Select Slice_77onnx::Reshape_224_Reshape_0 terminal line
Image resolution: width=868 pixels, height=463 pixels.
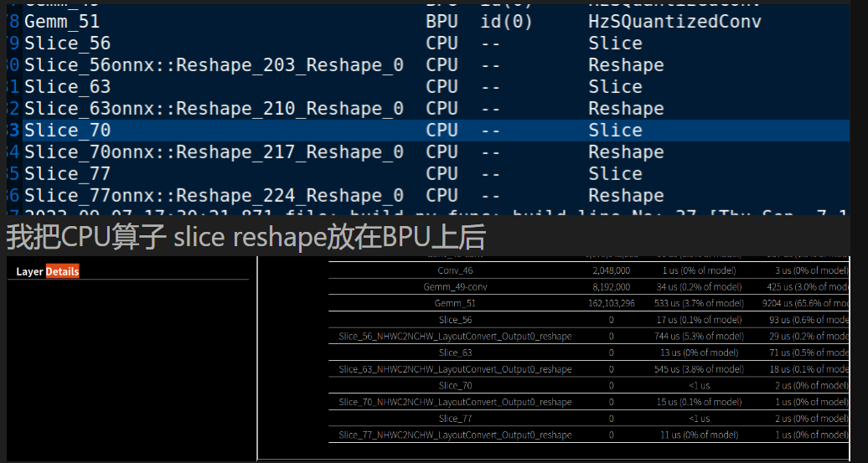[x=214, y=196]
